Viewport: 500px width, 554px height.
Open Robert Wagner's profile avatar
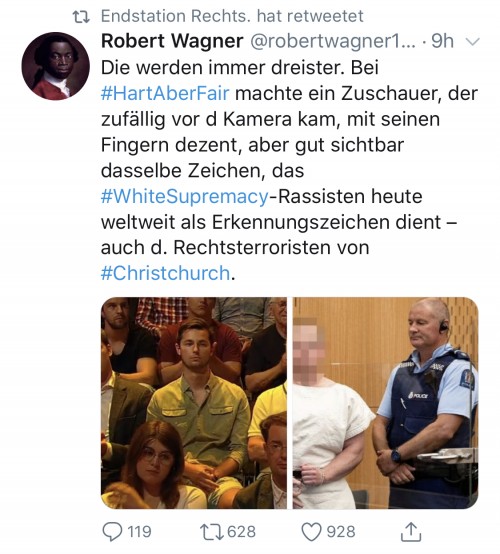55,66
